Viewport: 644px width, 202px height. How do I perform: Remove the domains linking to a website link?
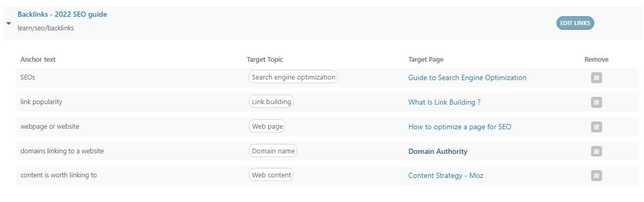tap(596, 151)
